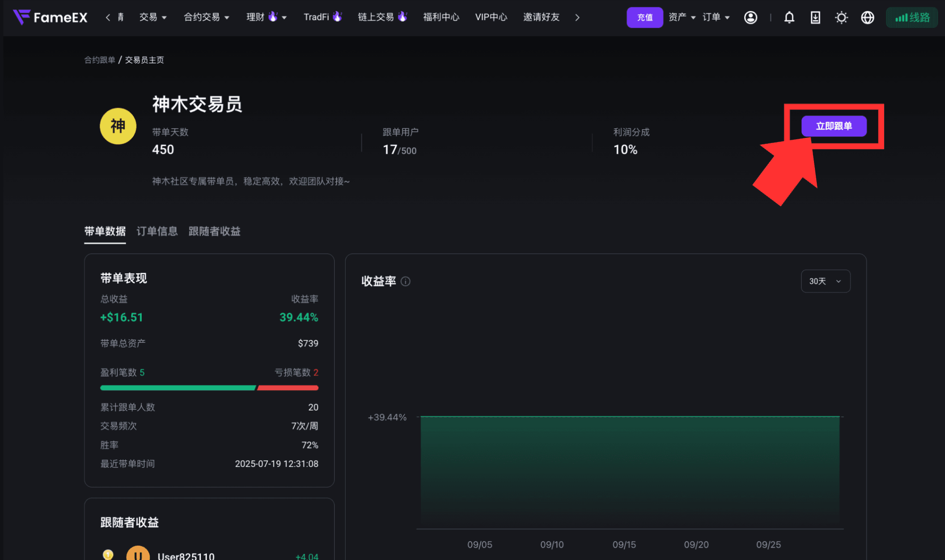
Task: Expand the 理财 dropdown menu
Action: pos(266,18)
